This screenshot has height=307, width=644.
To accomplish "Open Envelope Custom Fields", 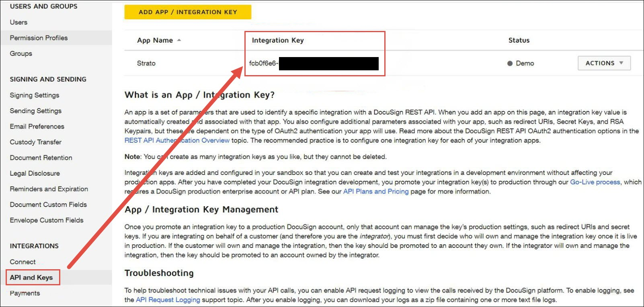I will pyautogui.click(x=47, y=220).
